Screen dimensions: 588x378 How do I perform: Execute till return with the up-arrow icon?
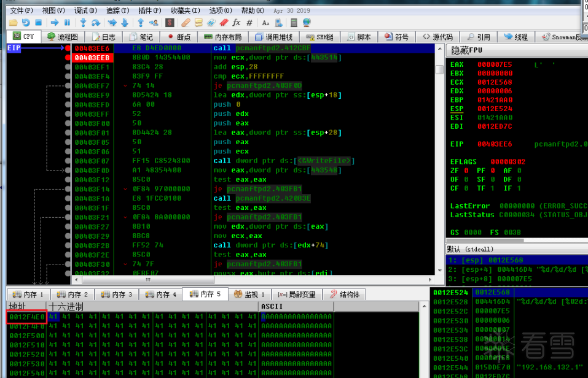(x=141, y=23)
